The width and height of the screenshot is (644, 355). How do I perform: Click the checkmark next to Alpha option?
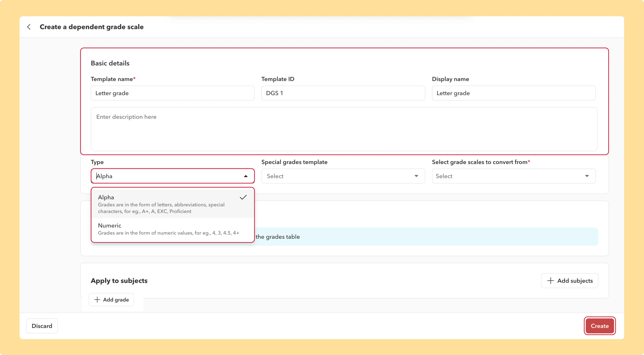coord(243,197)
